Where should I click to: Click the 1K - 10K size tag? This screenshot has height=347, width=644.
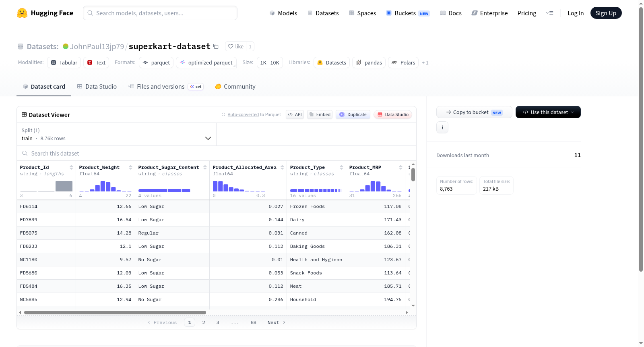(270, 62)
